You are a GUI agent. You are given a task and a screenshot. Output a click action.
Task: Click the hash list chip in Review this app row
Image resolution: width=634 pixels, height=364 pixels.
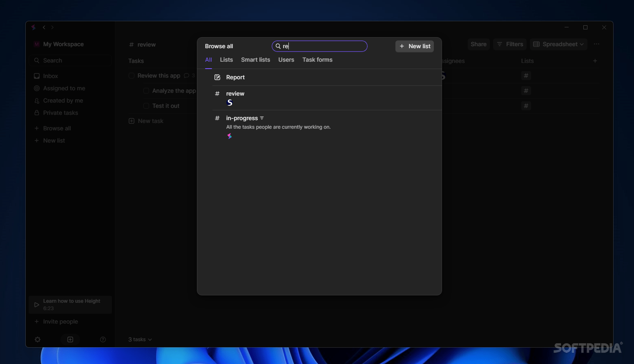tap(526, 76)
